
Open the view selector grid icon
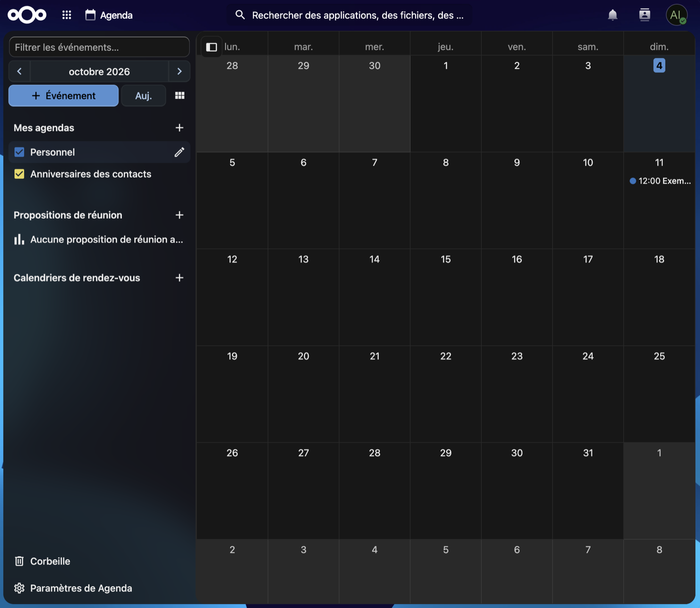[x=179, y=96]
